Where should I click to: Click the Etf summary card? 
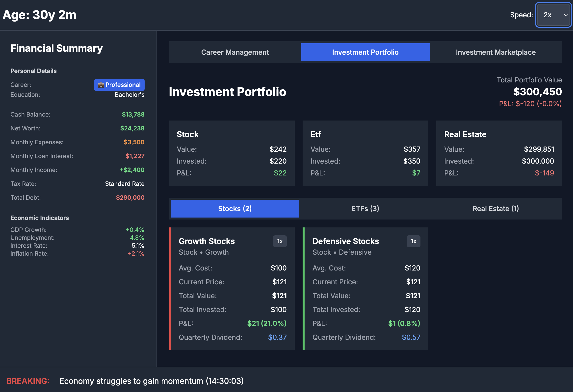click(365, 153)
